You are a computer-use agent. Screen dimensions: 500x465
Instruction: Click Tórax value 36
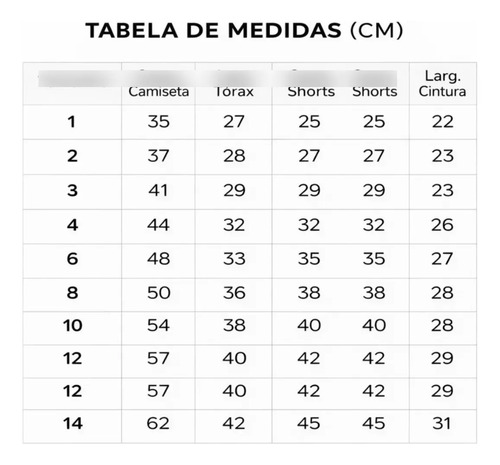pyautogui.click(x=234, y=293)
